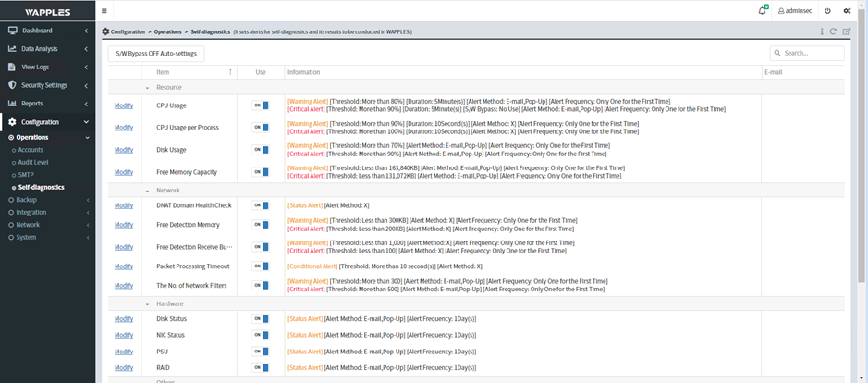868x383 pixels.
Task: Open the settings gears icon
Action: coord(847,11)
